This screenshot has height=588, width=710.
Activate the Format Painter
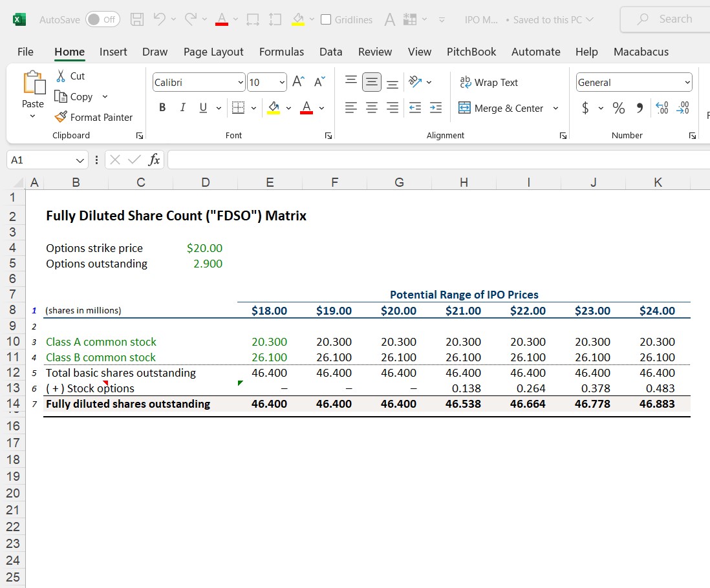coord(94,118)
